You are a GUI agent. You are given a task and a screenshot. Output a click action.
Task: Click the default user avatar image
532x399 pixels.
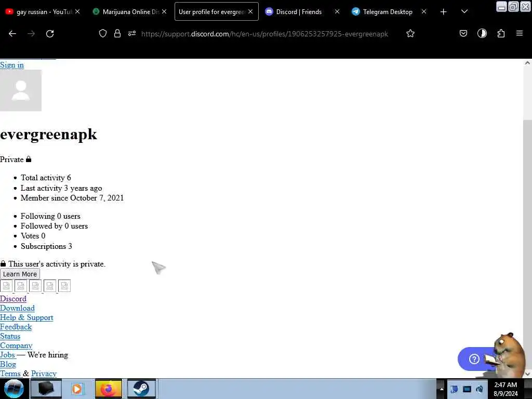coord(21,90)
